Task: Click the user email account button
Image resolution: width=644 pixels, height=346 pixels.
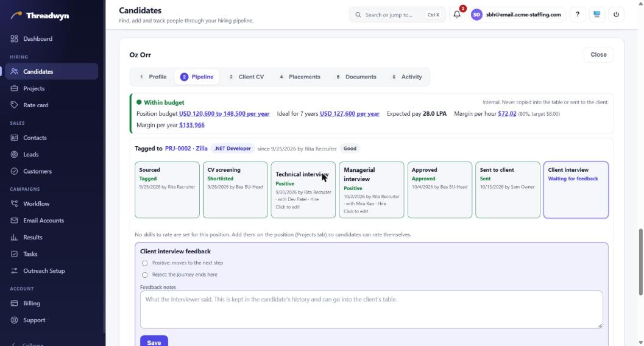Action: point(518,15)
